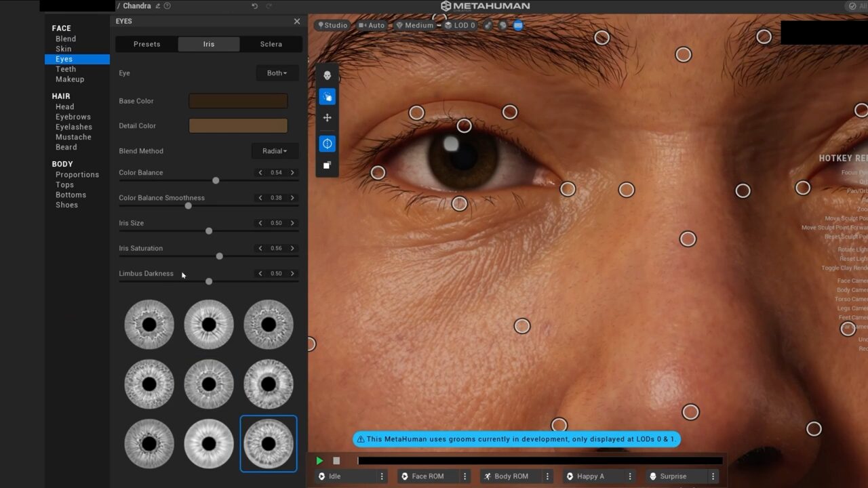868x488 pixels.
Task: Select the skull Blend tool icon
Action: click(x=327, y=75)
